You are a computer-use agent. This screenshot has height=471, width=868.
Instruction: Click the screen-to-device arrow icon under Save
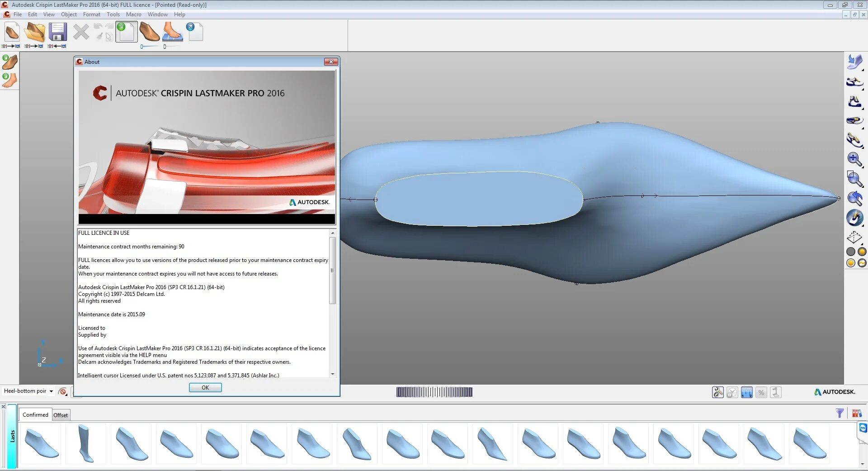(57, 46)
